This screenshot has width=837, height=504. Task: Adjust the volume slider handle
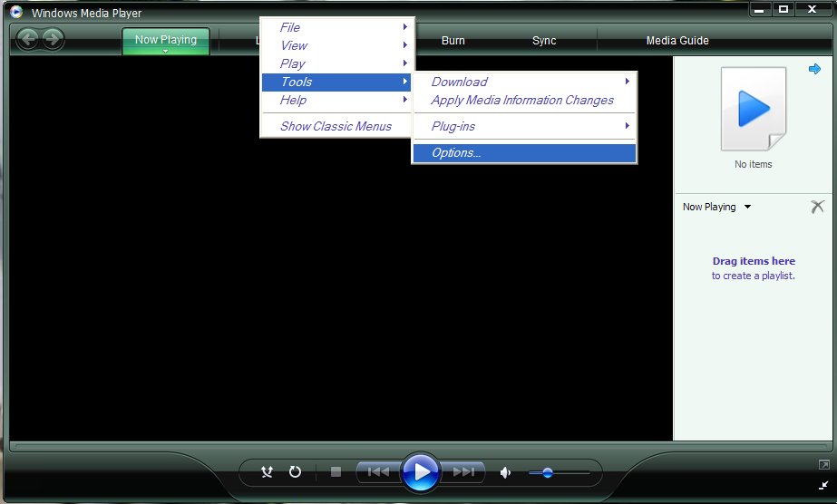coord(547,472)
